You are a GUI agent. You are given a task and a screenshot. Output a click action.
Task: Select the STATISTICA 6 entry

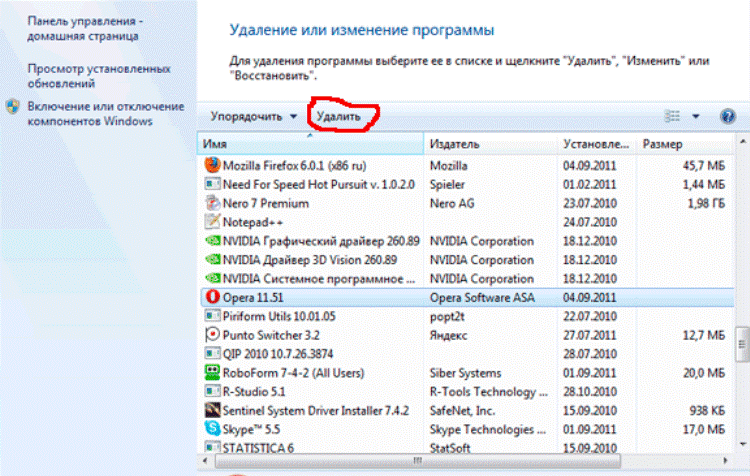point(466,448)
